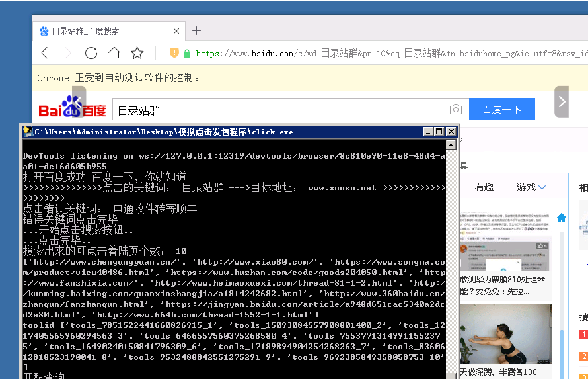The image size is (588, 379).
Task: Click hot search rank 1 badge
Action: [583, 334]
